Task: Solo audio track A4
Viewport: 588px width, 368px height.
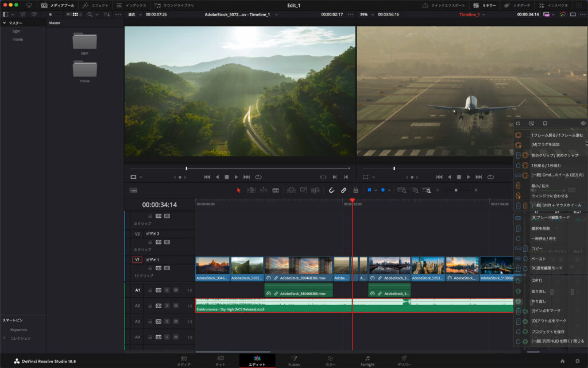Action: tap(167, 337)
